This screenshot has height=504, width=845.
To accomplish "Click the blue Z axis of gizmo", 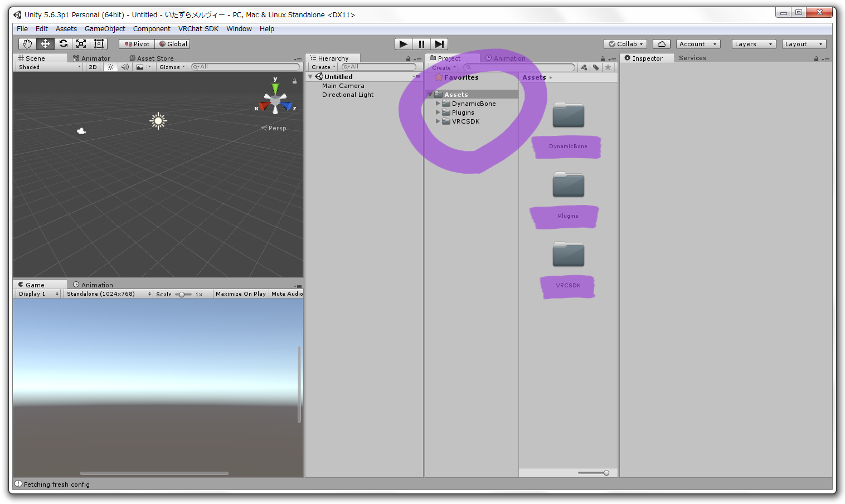I will [286, 106].
